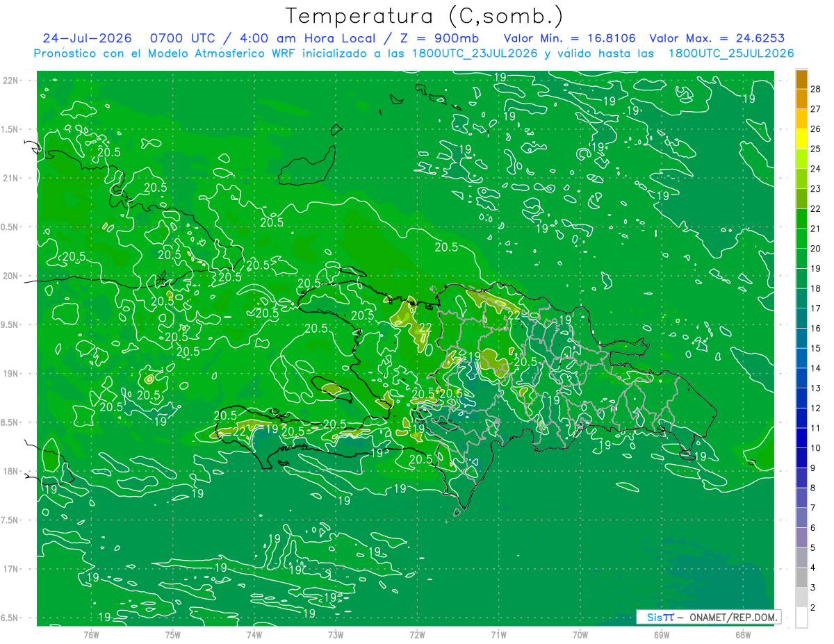Click the '21N' latitude axis label

click(x=10, y=178)
